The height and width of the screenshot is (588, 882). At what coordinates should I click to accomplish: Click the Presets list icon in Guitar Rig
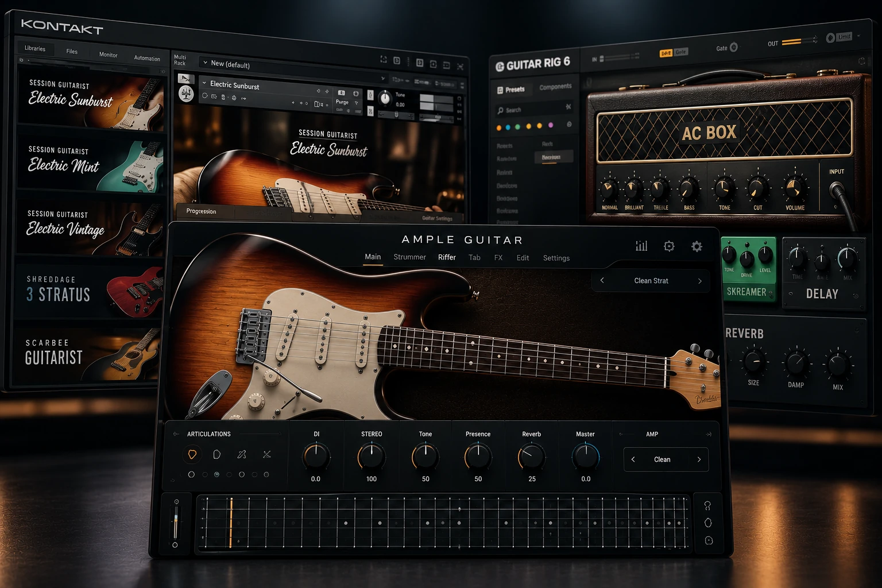tap(500, 90)
